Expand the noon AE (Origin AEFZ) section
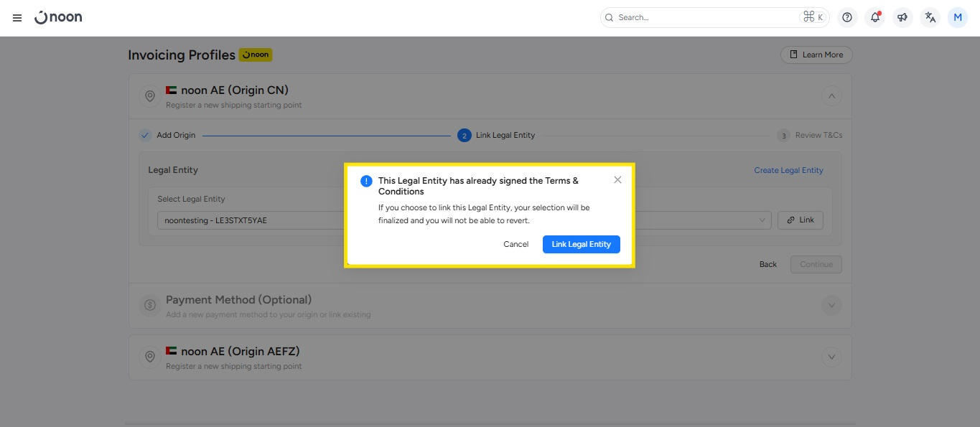This screenshot has height=427, width=980. click(x=831, y=357)
